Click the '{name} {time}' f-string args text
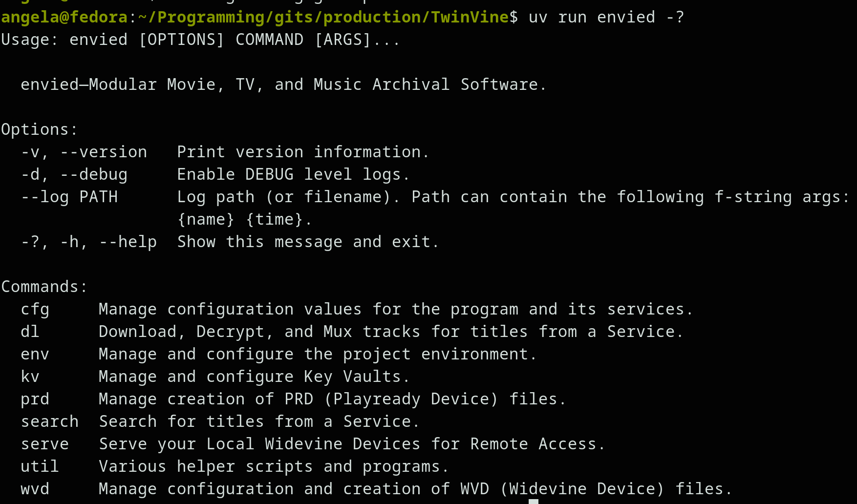The width and height of the screenshot is (857, 504). coord(244,219)
